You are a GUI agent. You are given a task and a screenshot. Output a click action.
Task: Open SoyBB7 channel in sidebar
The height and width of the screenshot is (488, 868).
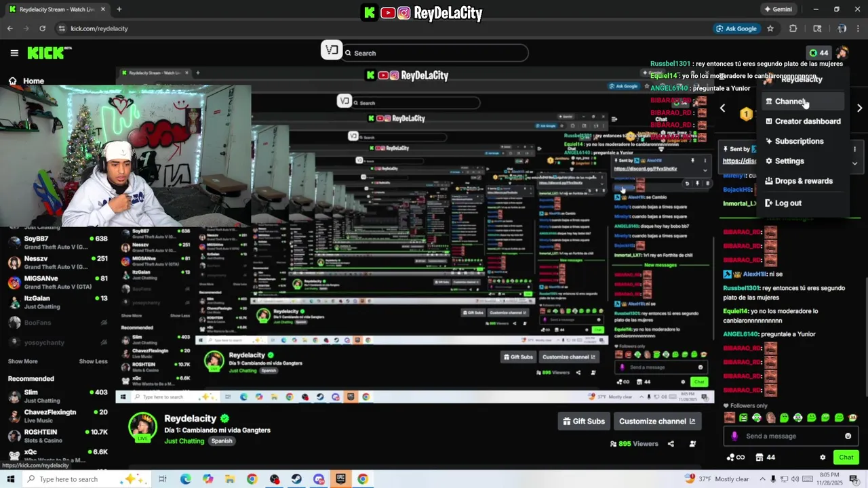58,243
